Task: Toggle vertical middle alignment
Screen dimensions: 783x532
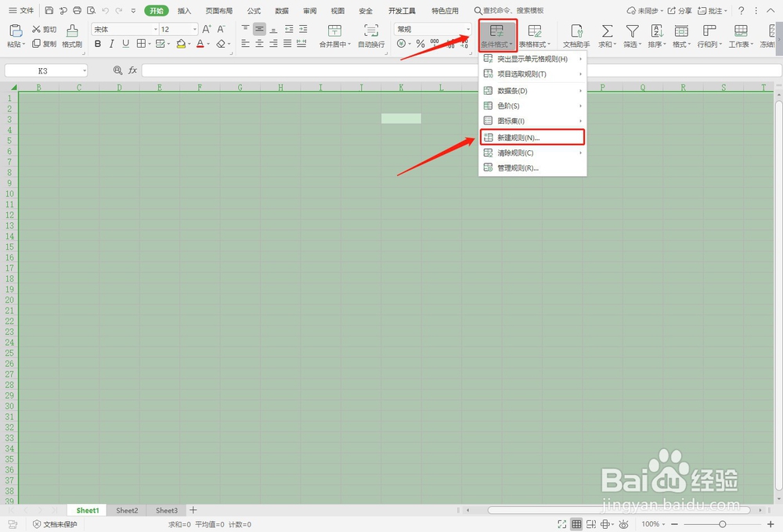Action: (259, 29)
